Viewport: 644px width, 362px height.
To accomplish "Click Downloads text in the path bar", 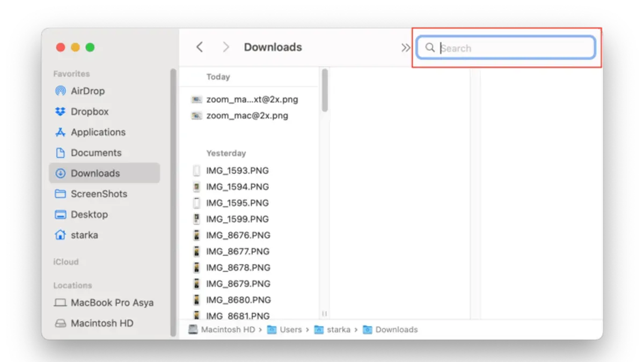I will [397, 330].
